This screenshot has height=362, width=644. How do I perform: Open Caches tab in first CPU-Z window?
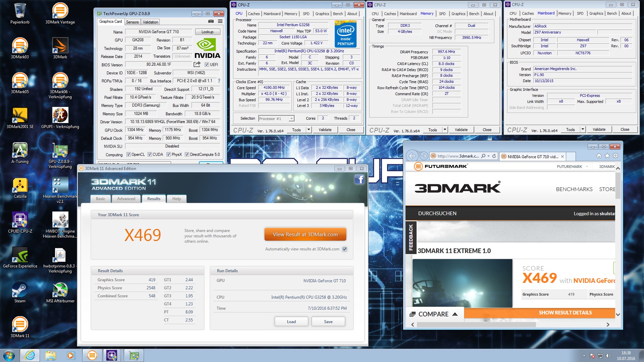point(254,14)
